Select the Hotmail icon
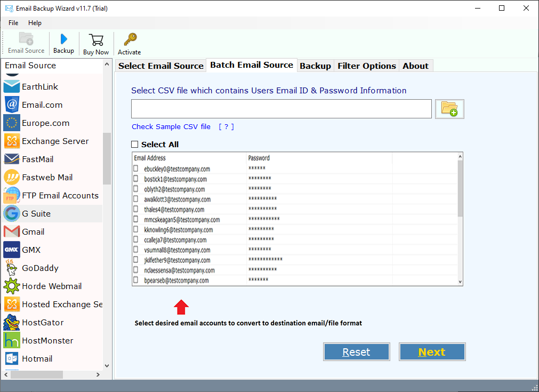The height and width of the screenshot is (392, 539). click(12, 358)
